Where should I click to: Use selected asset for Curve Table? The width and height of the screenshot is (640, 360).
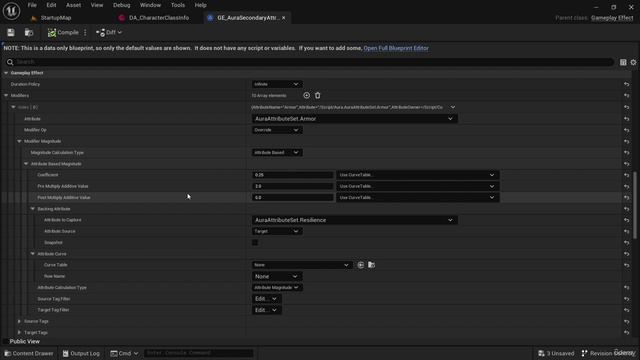tap(361, 265)
